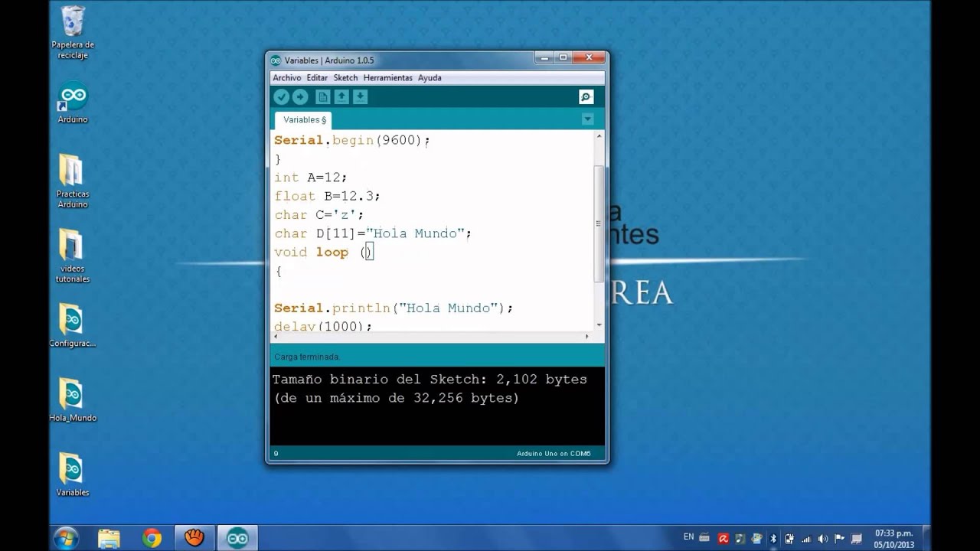Open the Papelera de reciclaje desktop icon
Screen dimensions: 980x551
(73, 33)
